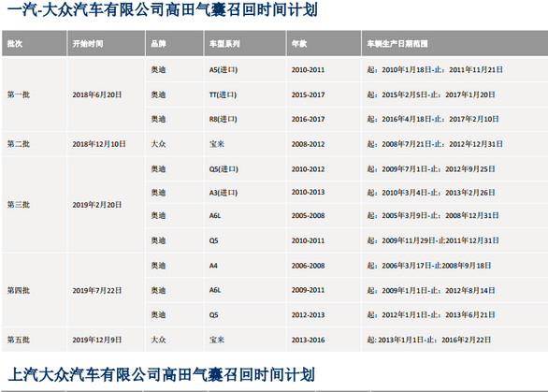Click date range starting 2010年3月4日

tap(431, 193)
